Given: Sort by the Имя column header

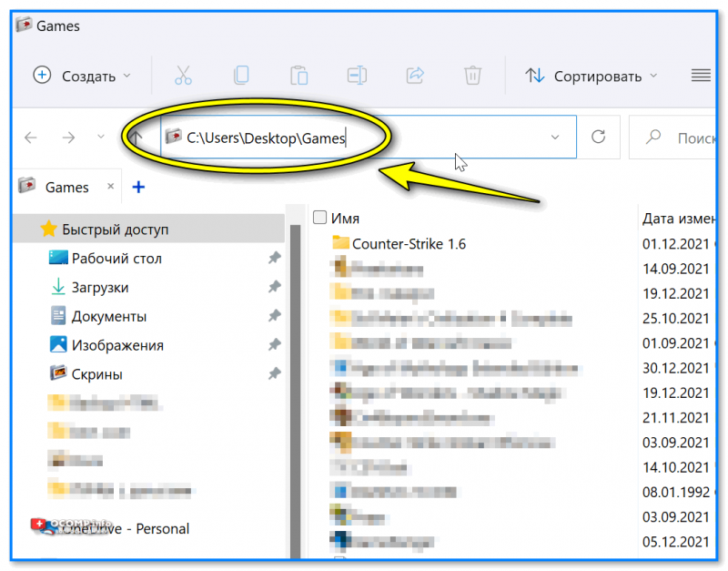Looking at the screenshot, I should pos(345,219).
